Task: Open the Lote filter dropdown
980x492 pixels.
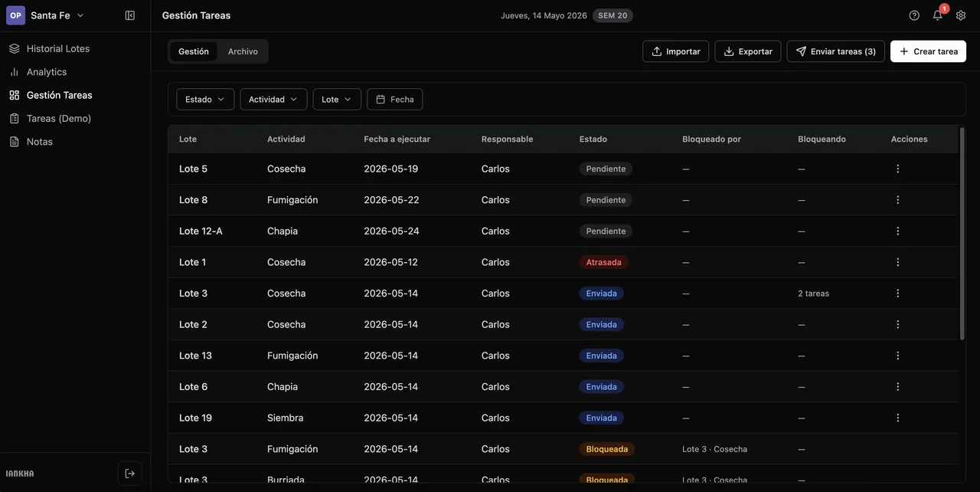Action: pos(337,99)
